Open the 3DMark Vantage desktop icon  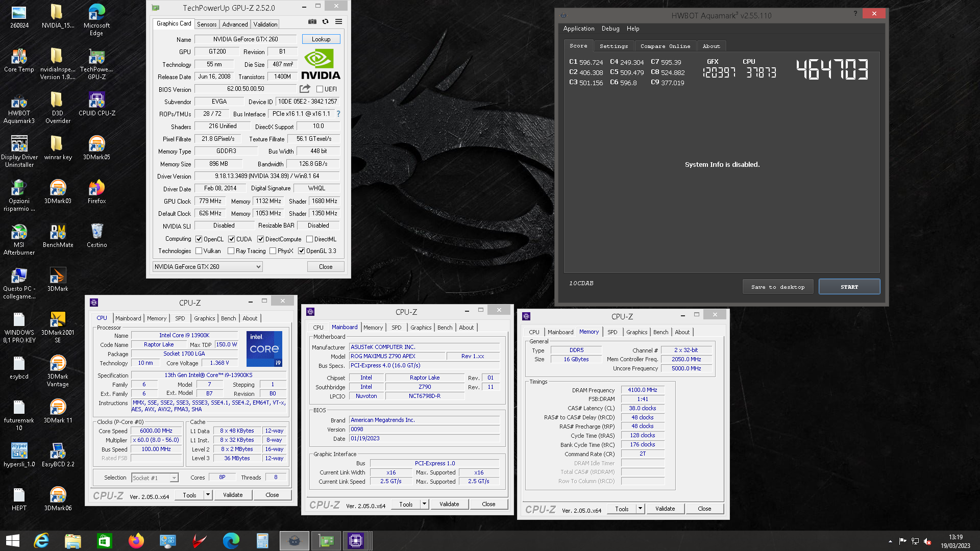coord(58,372)
